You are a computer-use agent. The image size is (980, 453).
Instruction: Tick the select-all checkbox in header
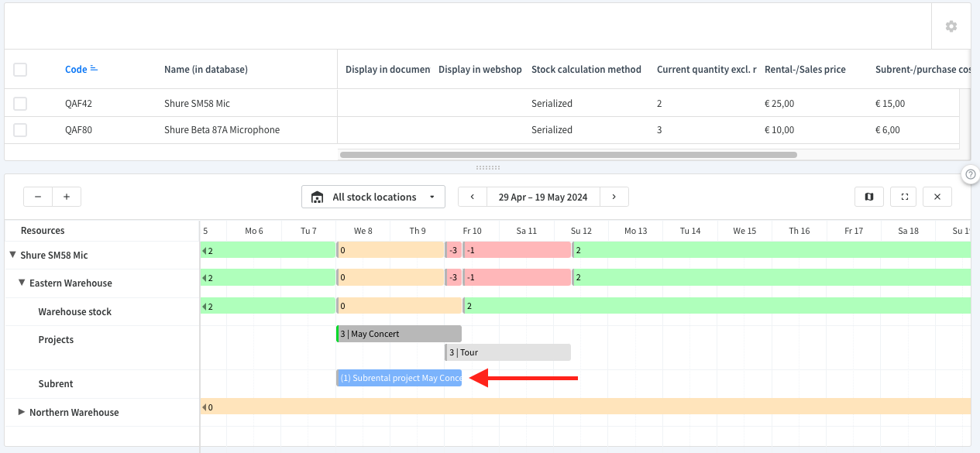[x=20, y=70]
